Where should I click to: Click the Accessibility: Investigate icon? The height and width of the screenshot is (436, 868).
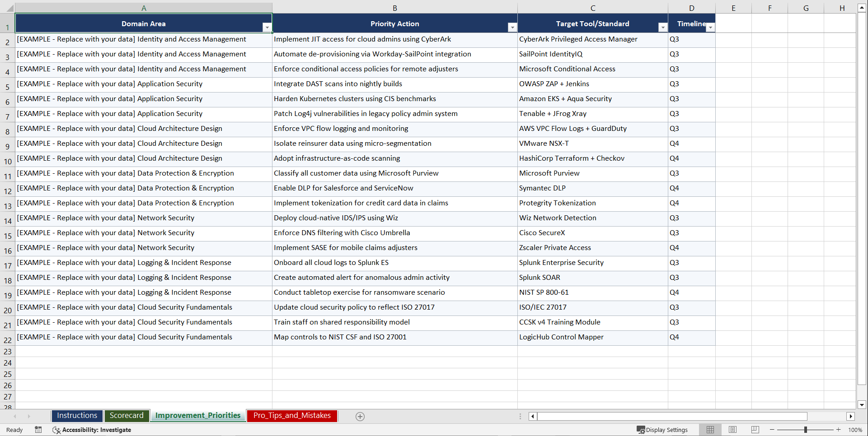tap(56, 430)
